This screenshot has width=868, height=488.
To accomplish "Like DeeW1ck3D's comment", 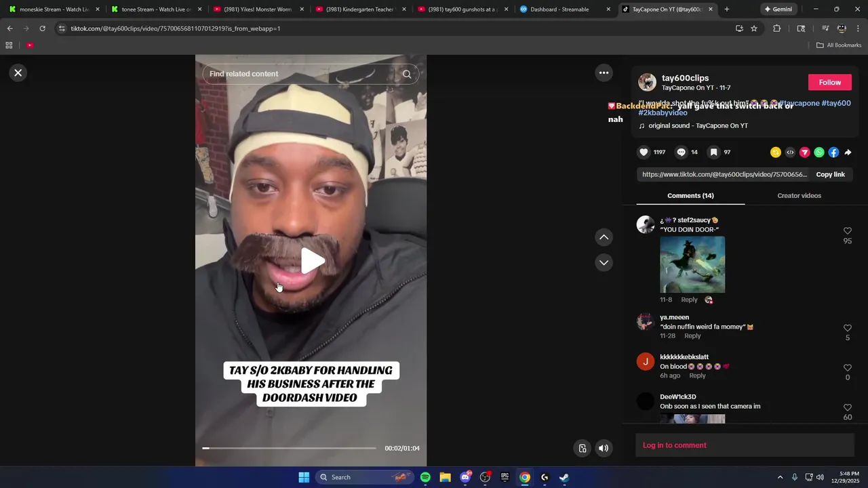I will (x=847, y=408).
